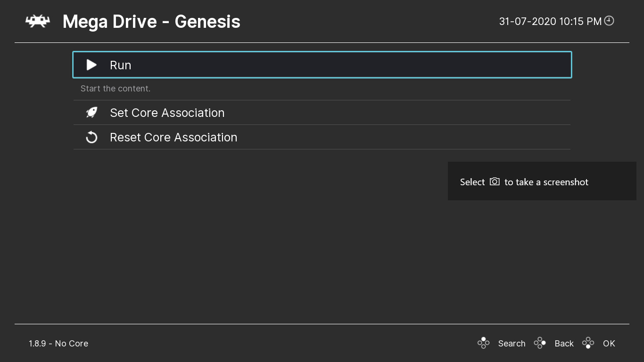The height and width of the screenshot is (362, 644).
Task: Click the 1.8.9 - No Core status text
Action: (x=58, y=343)
